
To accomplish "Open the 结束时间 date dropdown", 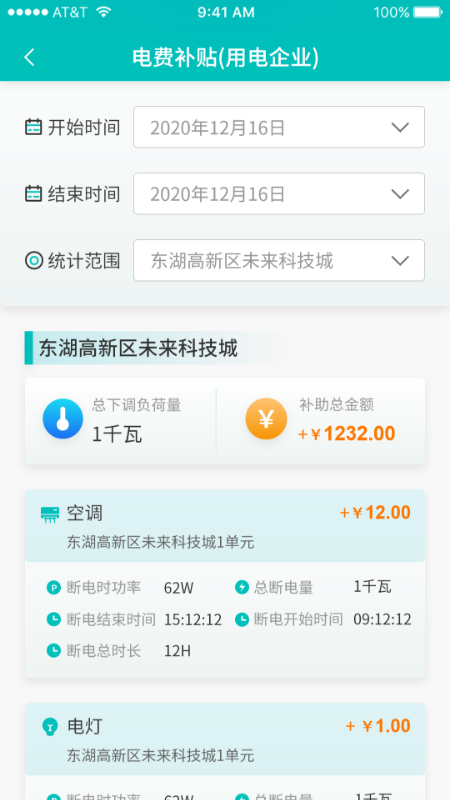I will click(279, 194).
